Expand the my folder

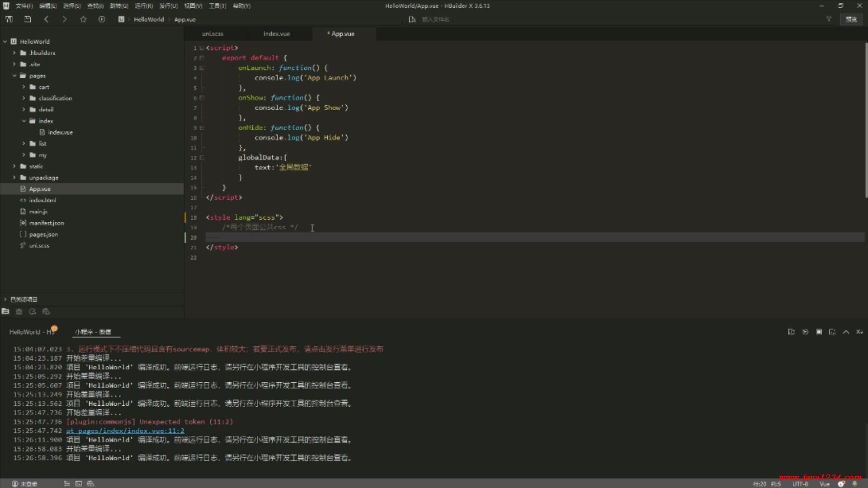click(24, 155)
